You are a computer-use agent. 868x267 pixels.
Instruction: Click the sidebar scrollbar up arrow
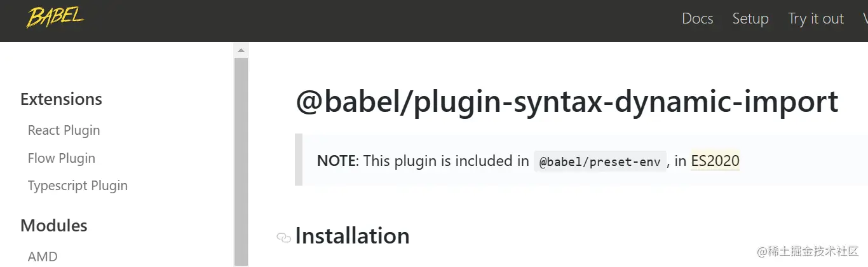241,50
